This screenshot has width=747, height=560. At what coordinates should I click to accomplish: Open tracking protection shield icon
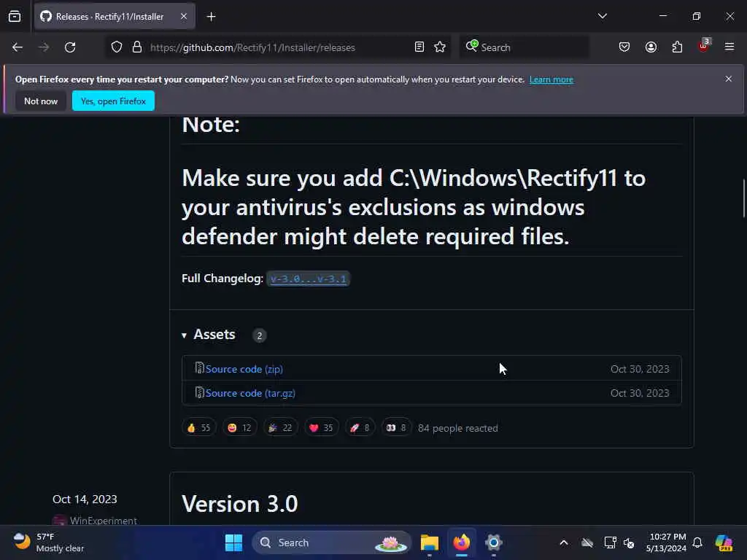[x=117, y=47]
